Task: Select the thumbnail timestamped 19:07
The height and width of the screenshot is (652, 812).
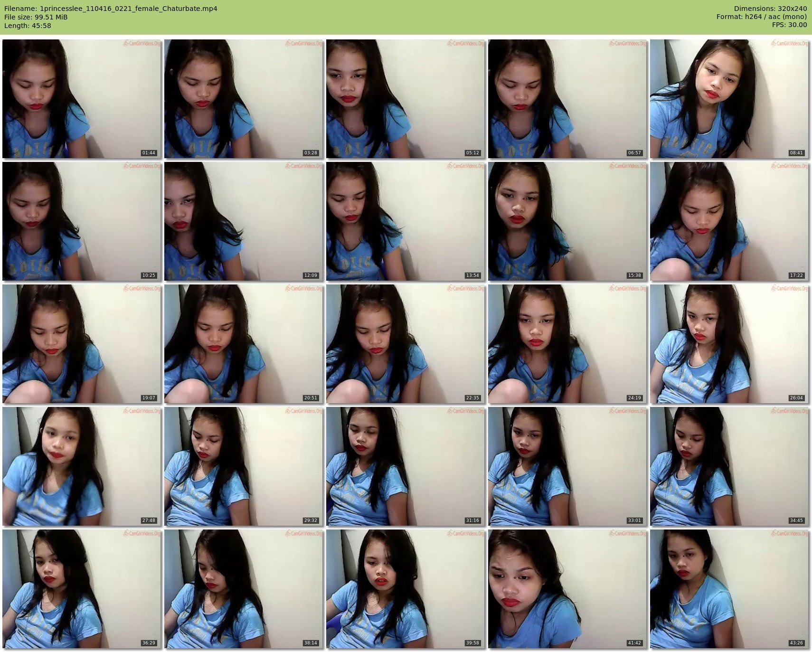Action: 82,344
